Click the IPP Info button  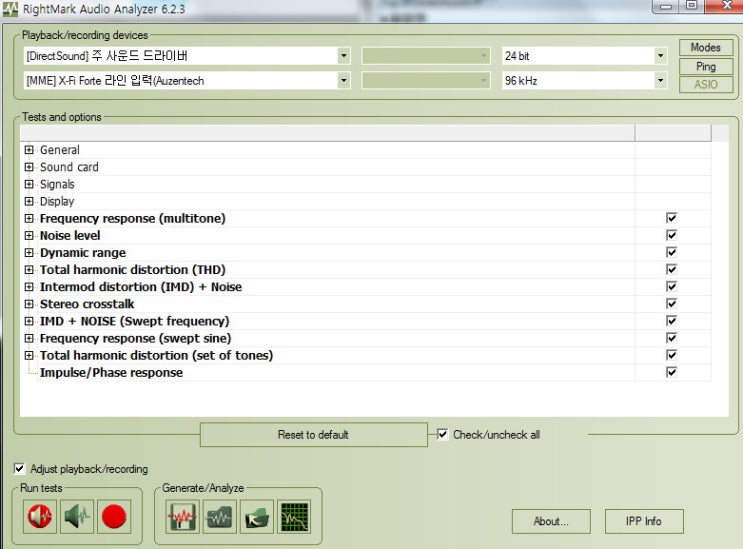[644, 521]
